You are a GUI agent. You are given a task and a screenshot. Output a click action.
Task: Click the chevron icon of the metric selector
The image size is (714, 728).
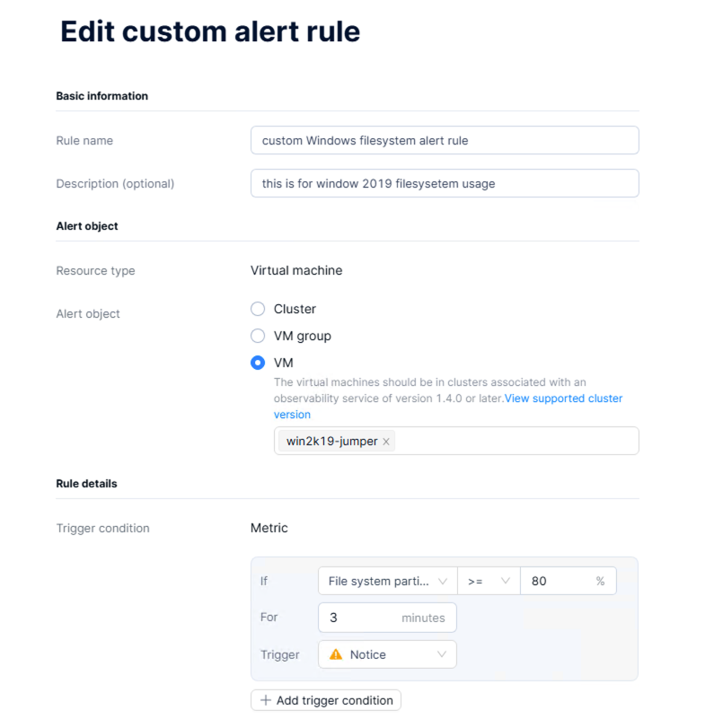443,582
